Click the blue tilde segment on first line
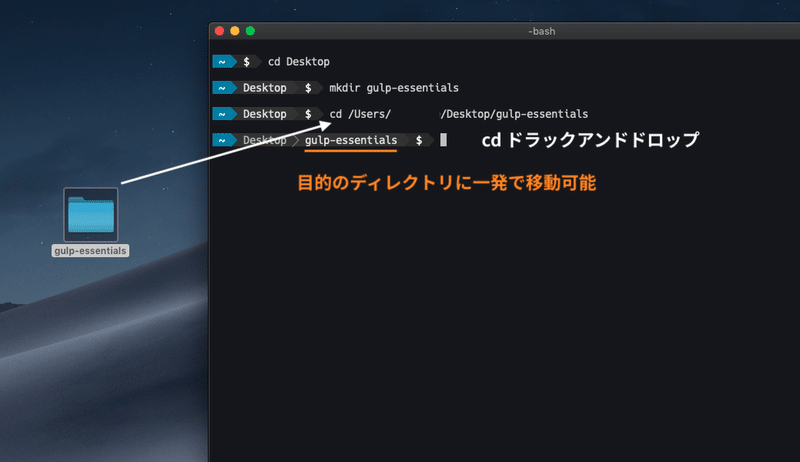 tap(222, 62)
